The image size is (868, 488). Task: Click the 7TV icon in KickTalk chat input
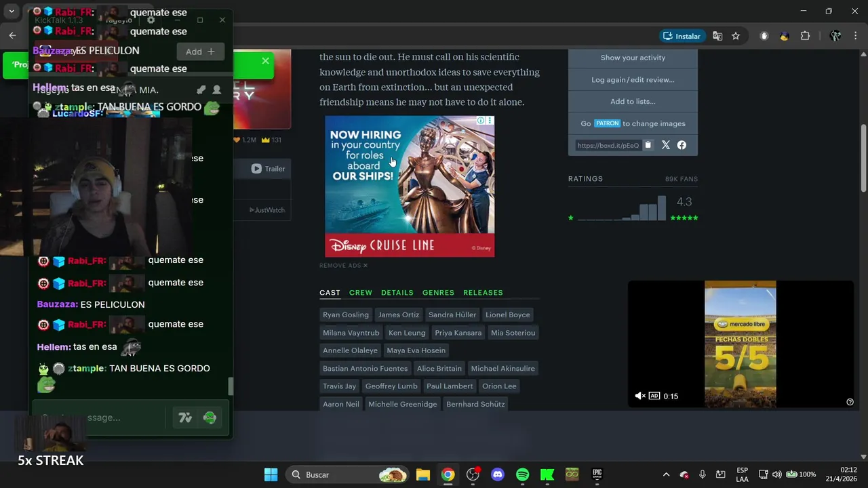coord(185,418)
